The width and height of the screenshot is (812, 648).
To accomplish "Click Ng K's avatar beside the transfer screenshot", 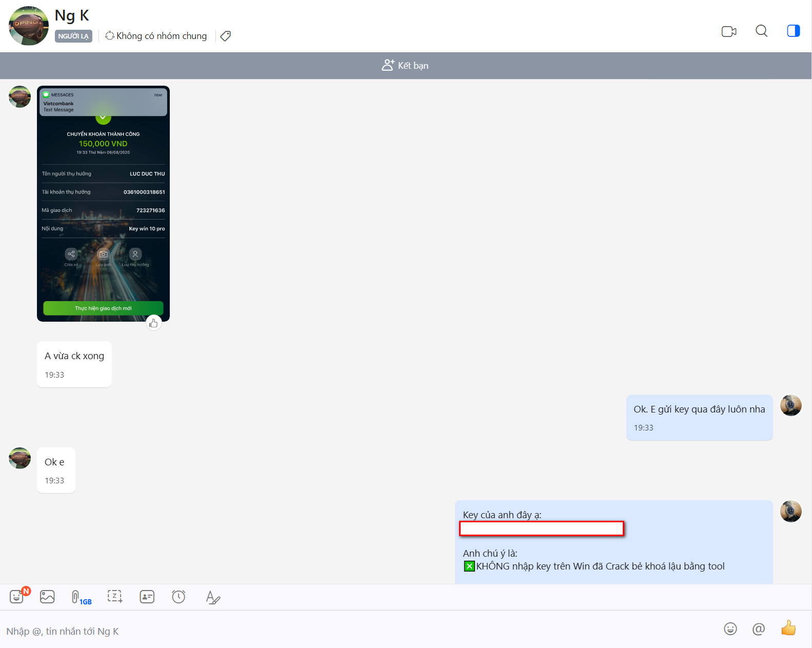I will coord(20,96).
